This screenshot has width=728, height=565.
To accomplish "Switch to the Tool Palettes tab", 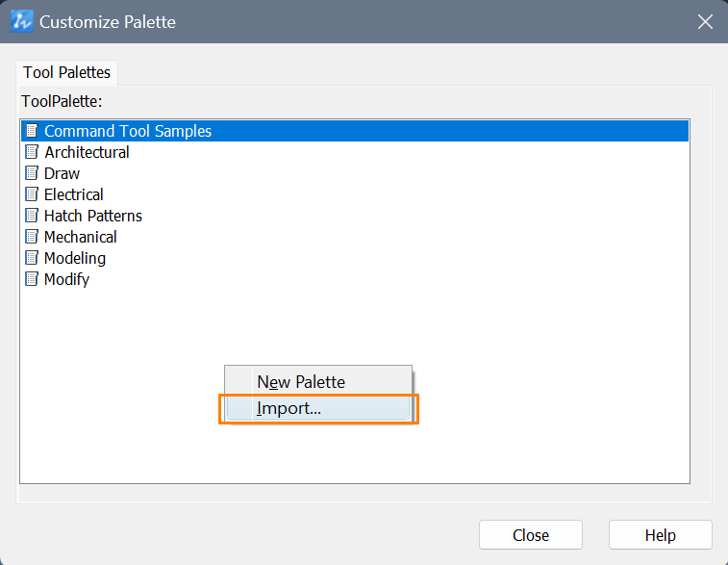I will point(67,72).
